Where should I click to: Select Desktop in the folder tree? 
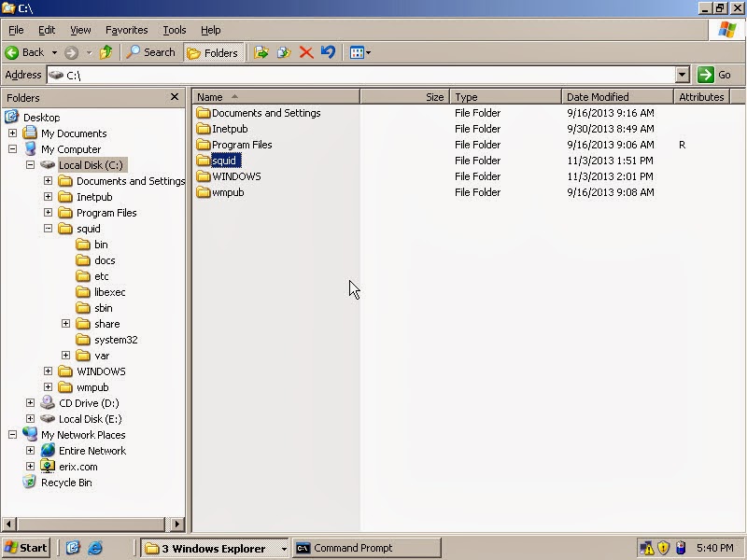[x=41, y=118]
